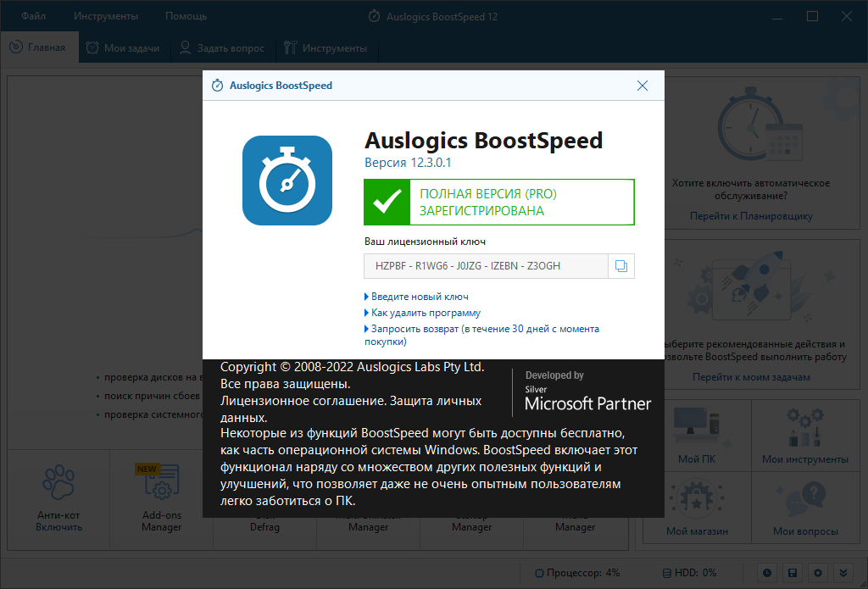868x589 pixels.
Task: Click the Defrag tool label
Action: (x=264, y=527)
